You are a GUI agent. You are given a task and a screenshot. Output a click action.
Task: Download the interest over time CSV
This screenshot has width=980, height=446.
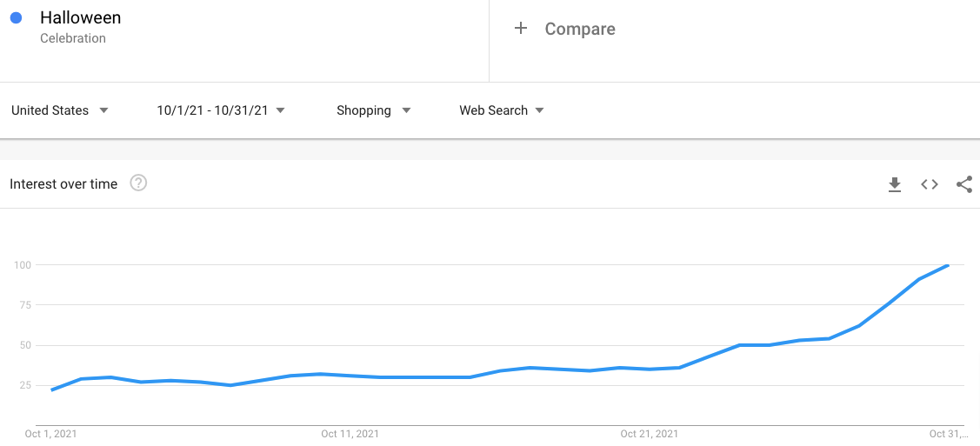pyautogui.click(x=895, y=184)
